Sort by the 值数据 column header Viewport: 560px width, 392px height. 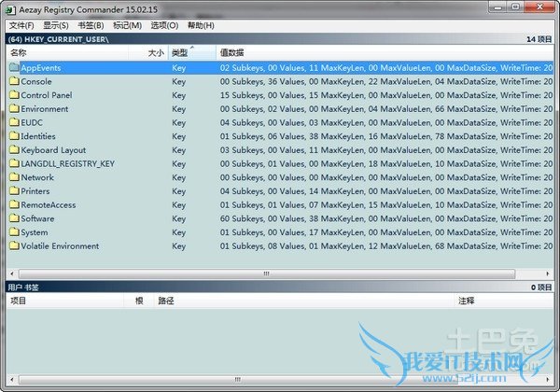point(385,53)
